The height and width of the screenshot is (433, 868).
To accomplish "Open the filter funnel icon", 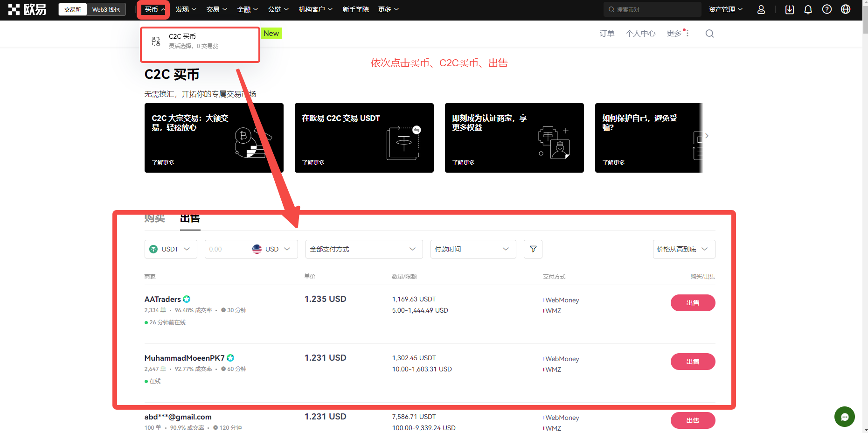I will click(x=533, y=249).
